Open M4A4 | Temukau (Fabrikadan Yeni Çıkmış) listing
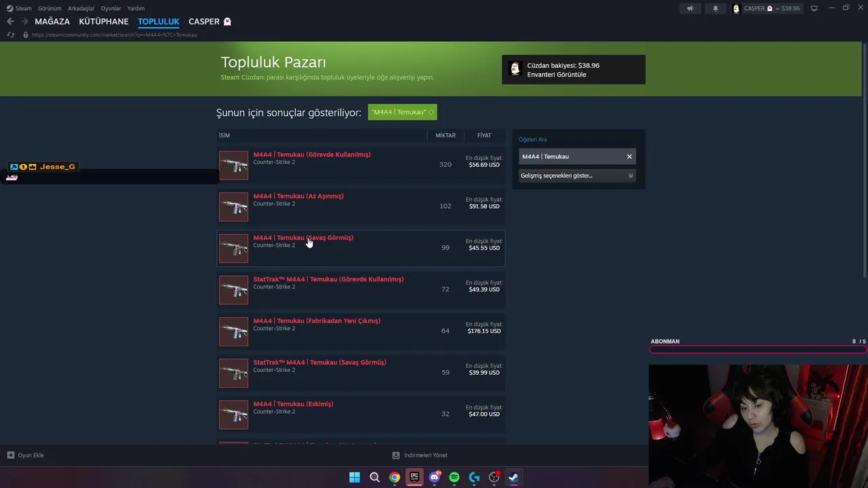The height and width of the screenshot is (488, 868). pyautogui.click(x=317, y=321)
